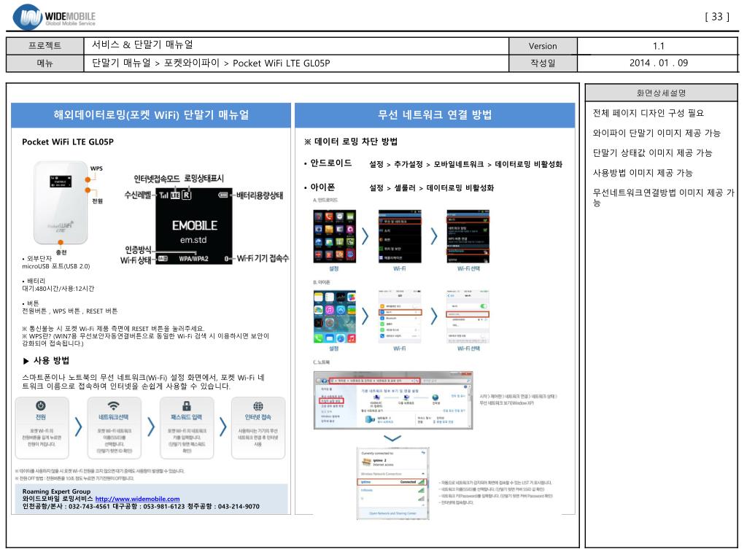The width and height of the screenshot is (747, 560).
Task: Click the power icon in the 전원 step card
Action: coord(41,405)
